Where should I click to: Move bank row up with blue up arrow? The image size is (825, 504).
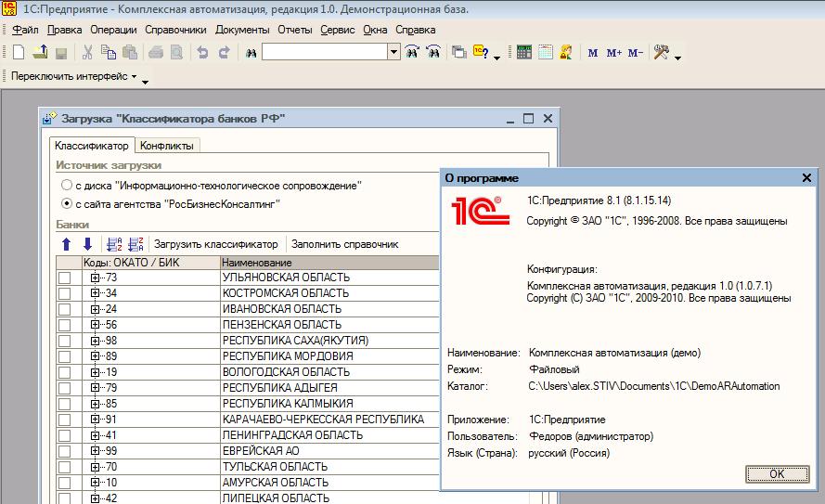tap(66, 244)
